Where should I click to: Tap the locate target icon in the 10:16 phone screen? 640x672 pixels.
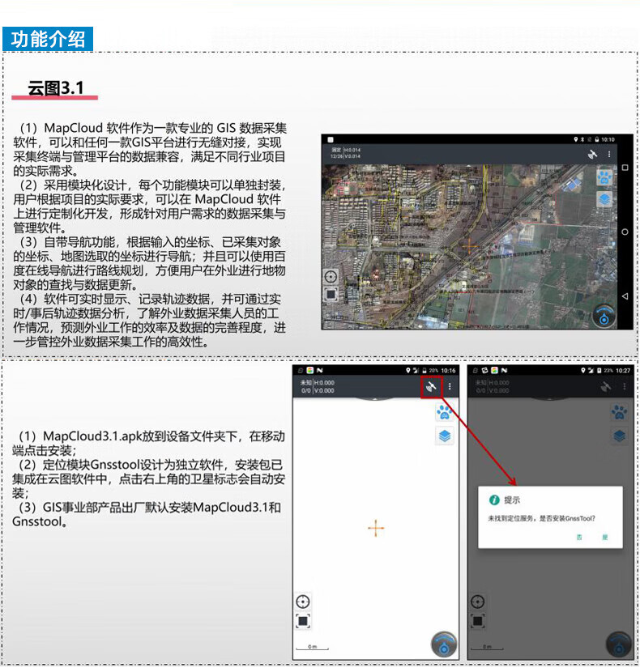click(x=303, y=602)
